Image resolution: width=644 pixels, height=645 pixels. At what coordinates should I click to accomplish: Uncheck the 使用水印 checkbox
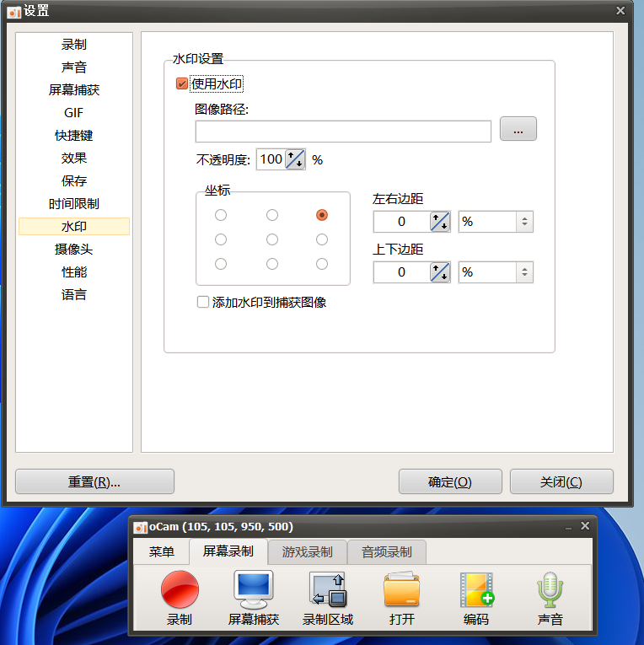pos(181,83)
